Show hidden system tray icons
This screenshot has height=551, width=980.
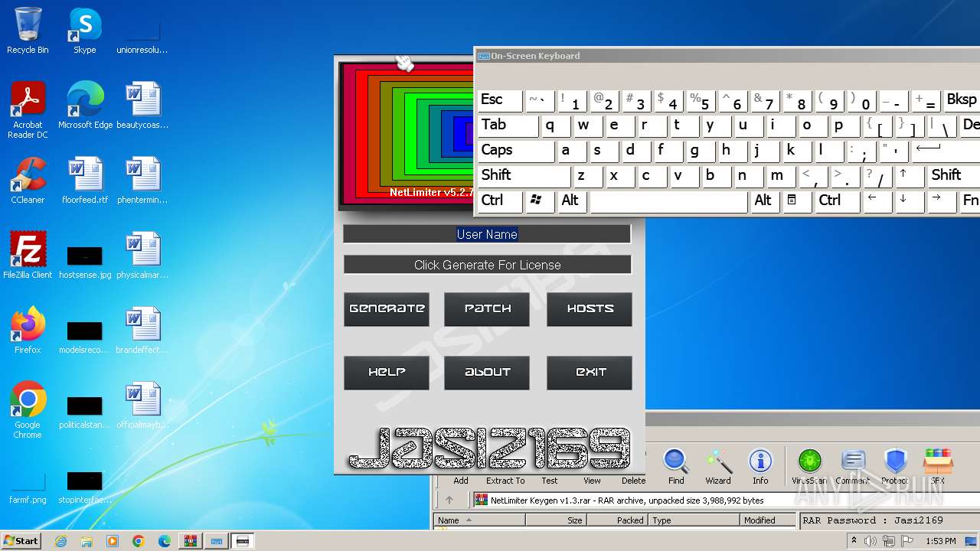[854, 541]
